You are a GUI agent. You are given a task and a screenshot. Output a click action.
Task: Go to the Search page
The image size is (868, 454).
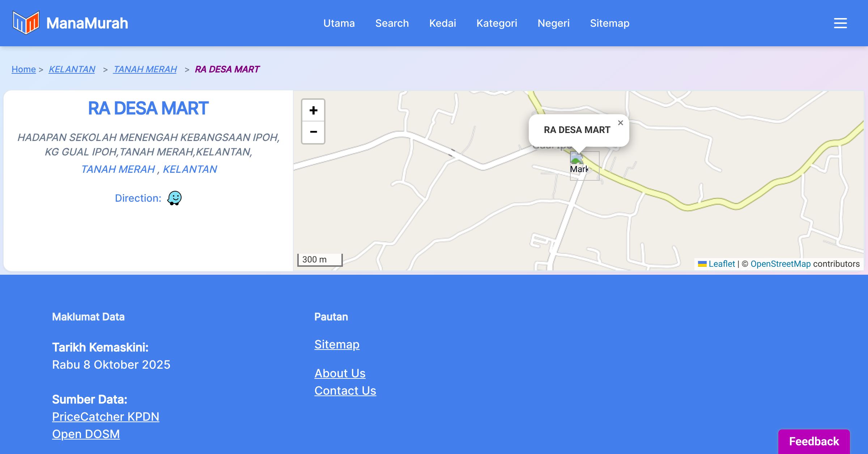tap(392, 23)
